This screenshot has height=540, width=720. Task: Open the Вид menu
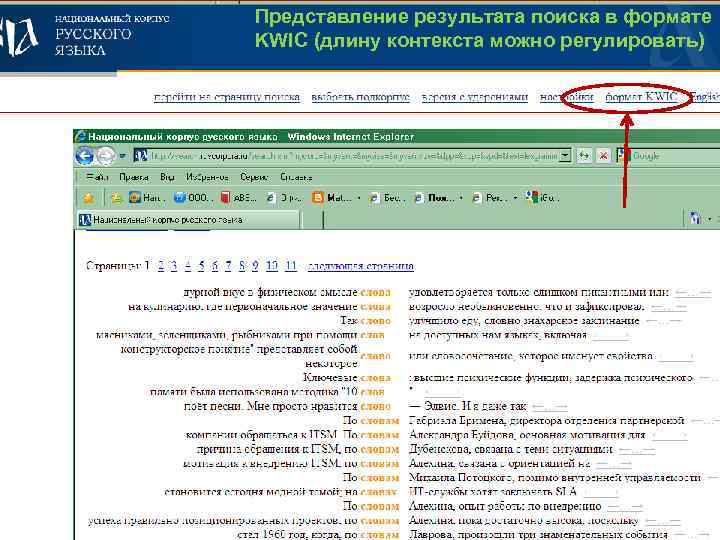coord(167,177)
